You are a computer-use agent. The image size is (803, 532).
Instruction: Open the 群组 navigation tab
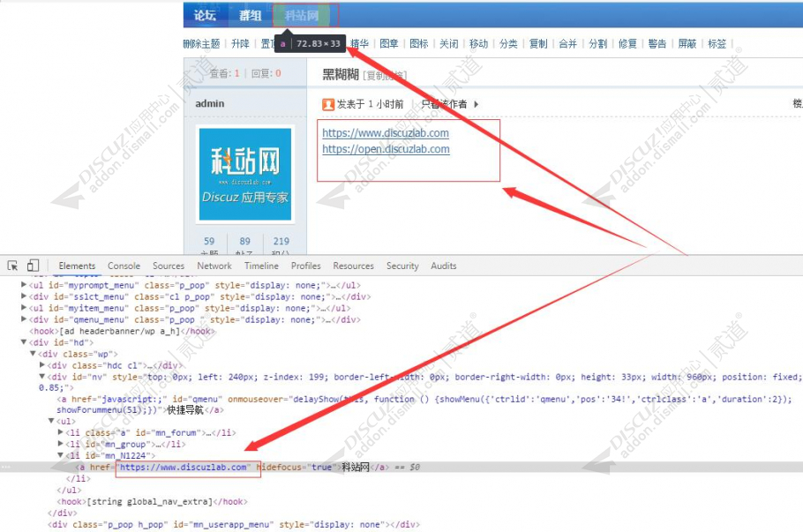pyautogui.click(x=250, y=15)
